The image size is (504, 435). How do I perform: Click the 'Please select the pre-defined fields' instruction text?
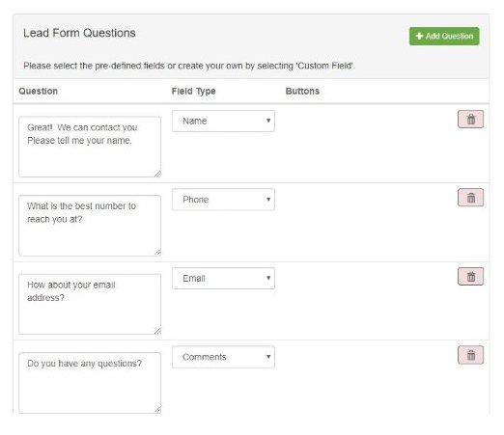point(189,66)
